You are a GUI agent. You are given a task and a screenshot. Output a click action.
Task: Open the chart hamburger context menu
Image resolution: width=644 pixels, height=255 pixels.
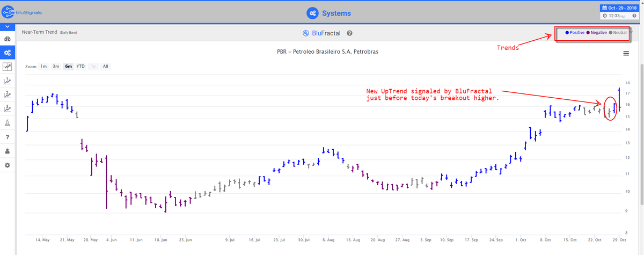coord(626,53)
